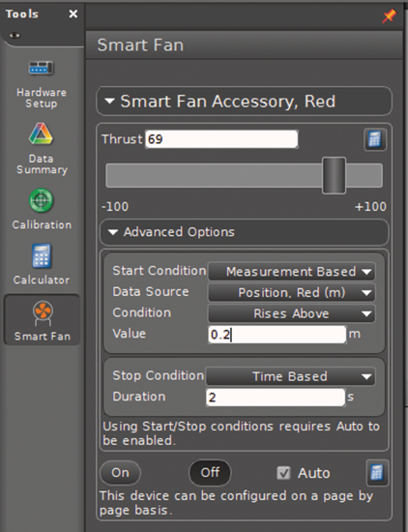The height and width of the screenshot is (532, 408).
Task: Click the Tools palette title text
Action: click(x=22, y=14)
